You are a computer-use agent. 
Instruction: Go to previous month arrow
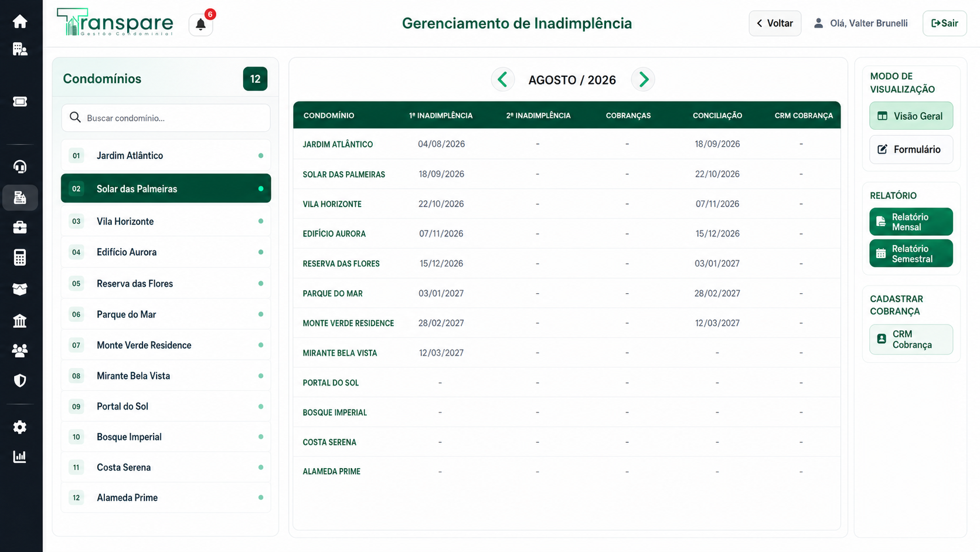coord(502,79)
